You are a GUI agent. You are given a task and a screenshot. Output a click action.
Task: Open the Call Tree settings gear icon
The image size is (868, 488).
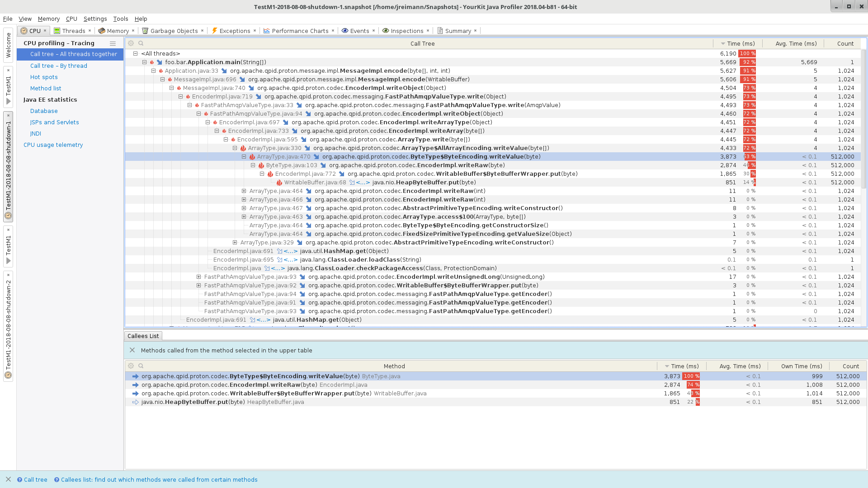[131, 43]
